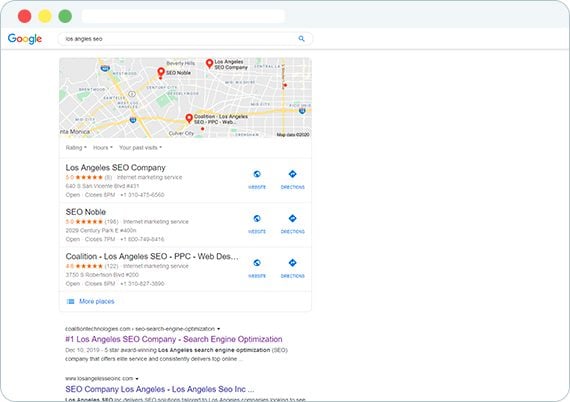The image size is (570, 402).
Task: Open SEO Company Los Angeles result link
Action: click(160, 389)
